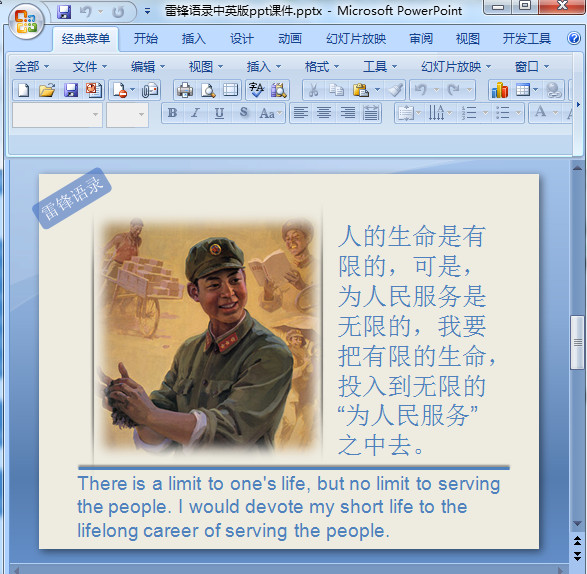Screen dimensions: 587x574
Task: Select the Format Painter brush icon
Action: point(395,90)
